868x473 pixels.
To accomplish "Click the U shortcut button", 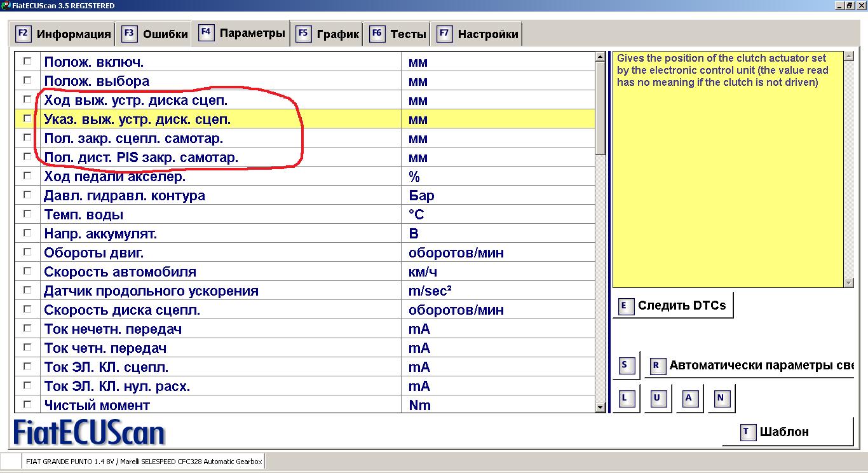I will pyautogui.click(x=657, y=399).
